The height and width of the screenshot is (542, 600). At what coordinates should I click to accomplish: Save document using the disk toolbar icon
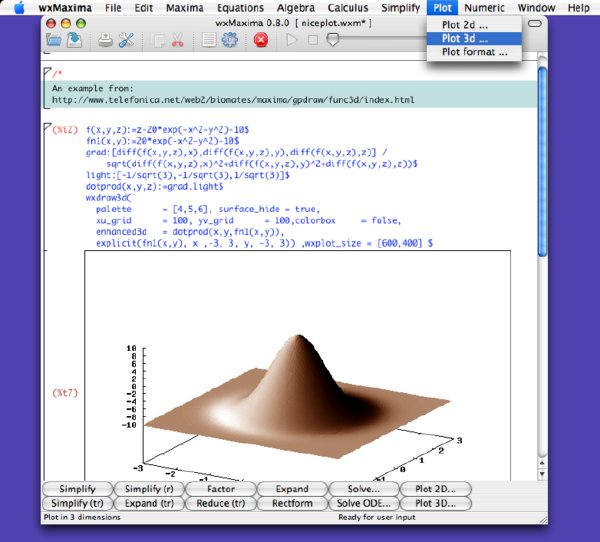[x=74, y=40]
